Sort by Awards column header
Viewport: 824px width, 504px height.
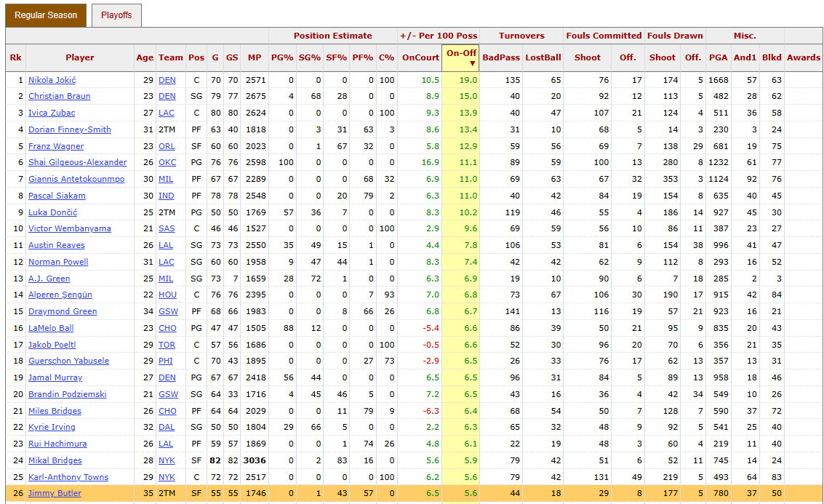point(804,57)
